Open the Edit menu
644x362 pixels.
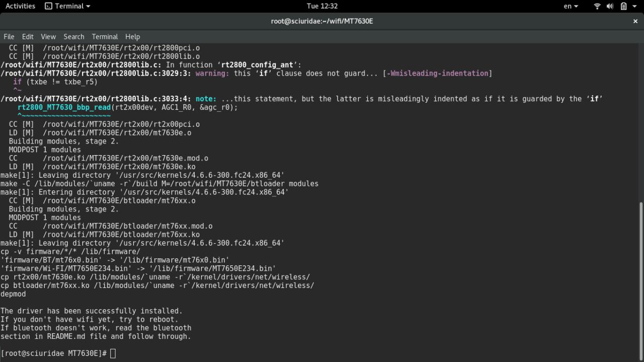[28, 37]
